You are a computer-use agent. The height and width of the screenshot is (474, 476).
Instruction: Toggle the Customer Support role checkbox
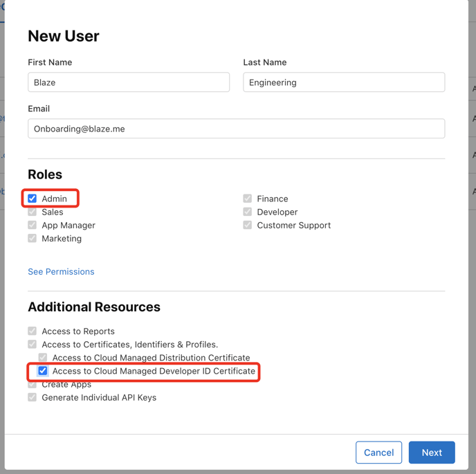[248, 225]
